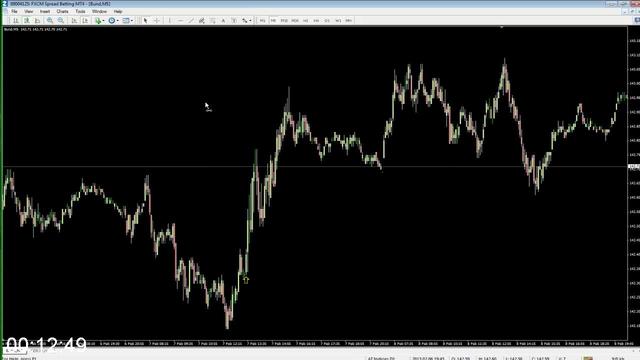Toggle chart shift
Viewport: 640px width, 360px height.
coord(85,20)
